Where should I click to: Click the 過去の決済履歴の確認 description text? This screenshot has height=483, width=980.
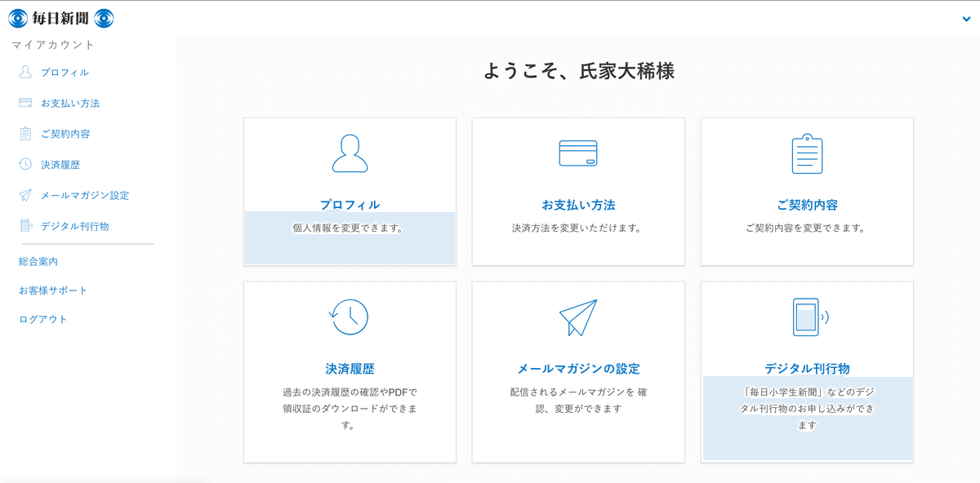coord(350,409)
